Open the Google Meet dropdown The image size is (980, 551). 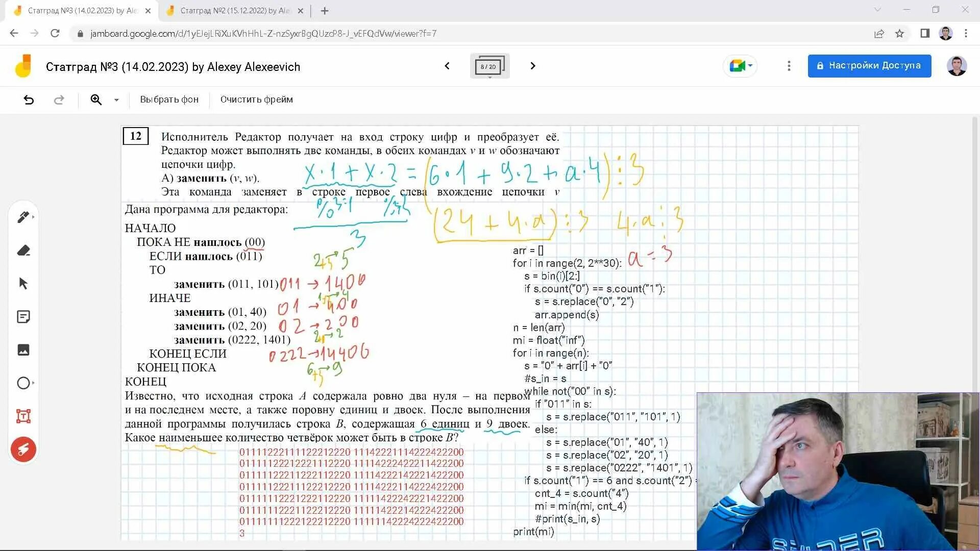741,66
